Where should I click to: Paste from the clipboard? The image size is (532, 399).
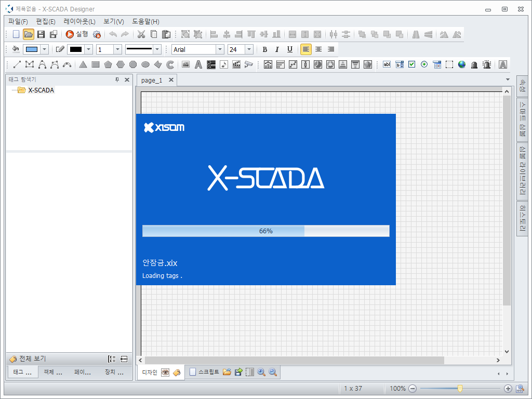tap(166, 34)
